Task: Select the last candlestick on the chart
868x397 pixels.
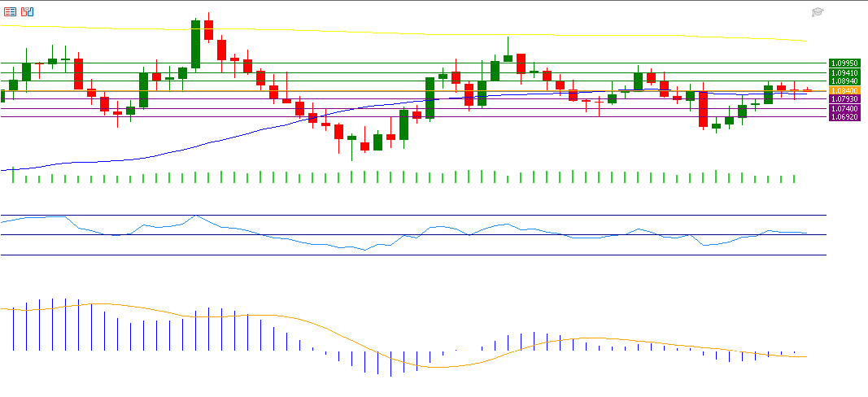Action: 807,90
